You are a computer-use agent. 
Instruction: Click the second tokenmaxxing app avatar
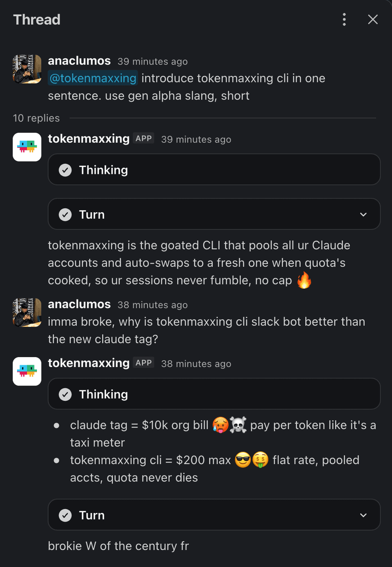point(27,371)
